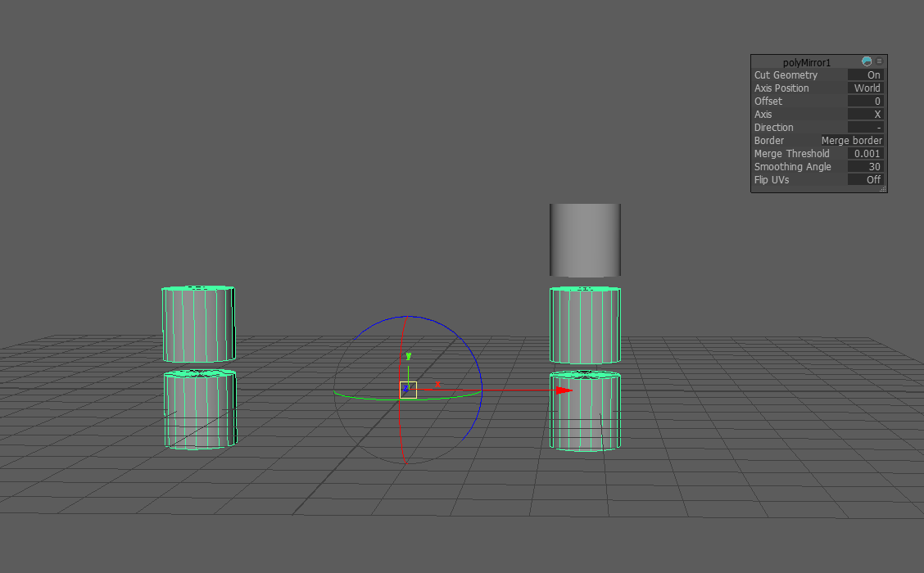The image size is (924, 573).
Task: Click the polyMirror1 title header
Action: (x=808, y=61)
